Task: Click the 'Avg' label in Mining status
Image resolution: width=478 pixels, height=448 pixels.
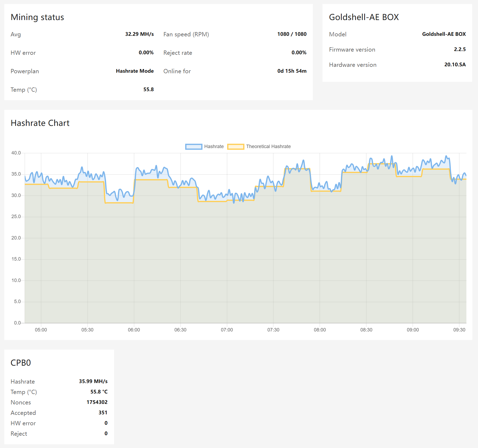Action: coord(16,34)
